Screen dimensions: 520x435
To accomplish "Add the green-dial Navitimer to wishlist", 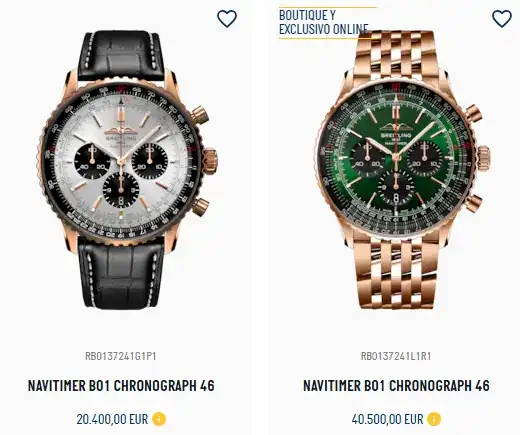I will pyautogui.click(x=502, y=18).
